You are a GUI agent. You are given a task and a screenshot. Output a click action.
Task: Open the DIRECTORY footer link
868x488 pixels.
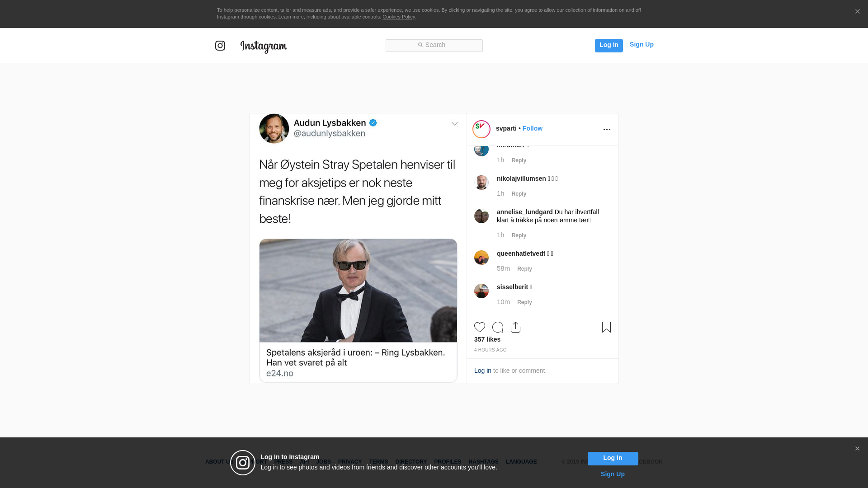click(x=411, y=462)
